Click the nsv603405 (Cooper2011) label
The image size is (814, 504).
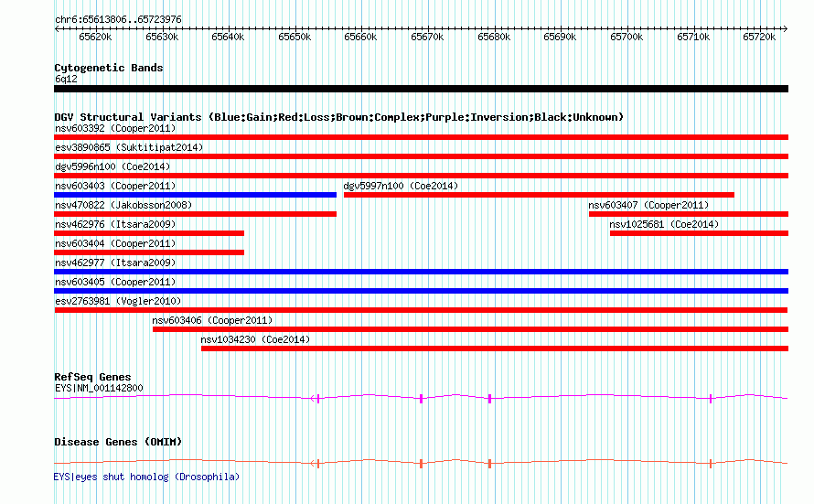click(115, 282)
